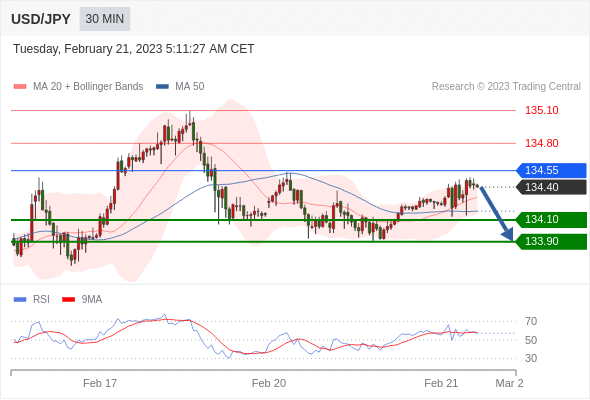Click the 9MA red legend swatch
Image resolution: width=590 pixels, height=400 pixels.
pyautogui.click(x=68, y=300)
